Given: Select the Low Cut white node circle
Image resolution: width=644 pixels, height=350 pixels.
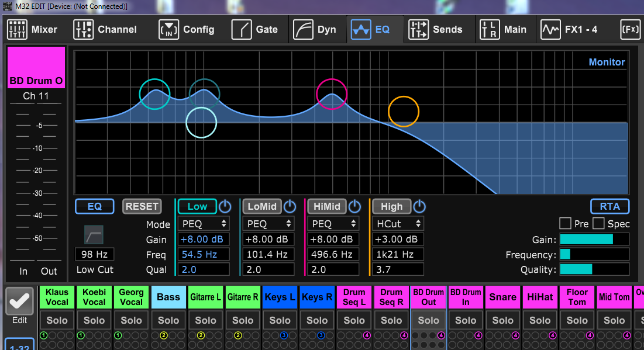Looking at the screenshot, I should click(201, 123).
